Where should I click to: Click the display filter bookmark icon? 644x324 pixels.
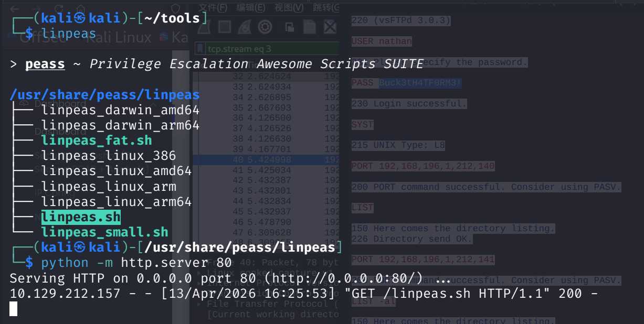tap(199, 49)
